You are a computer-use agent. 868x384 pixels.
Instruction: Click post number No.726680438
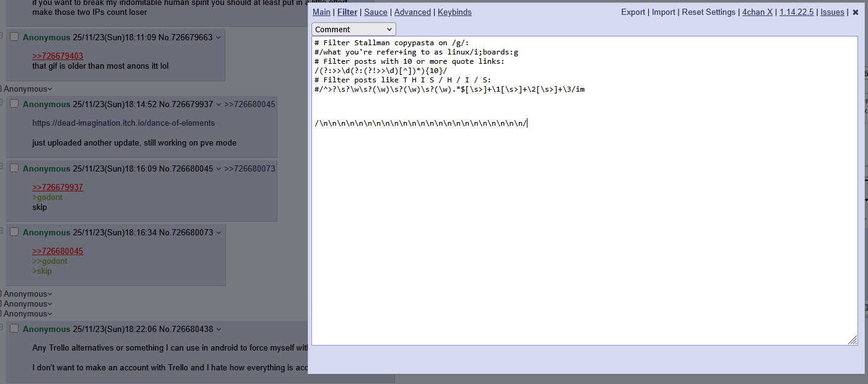coord(186,329)
